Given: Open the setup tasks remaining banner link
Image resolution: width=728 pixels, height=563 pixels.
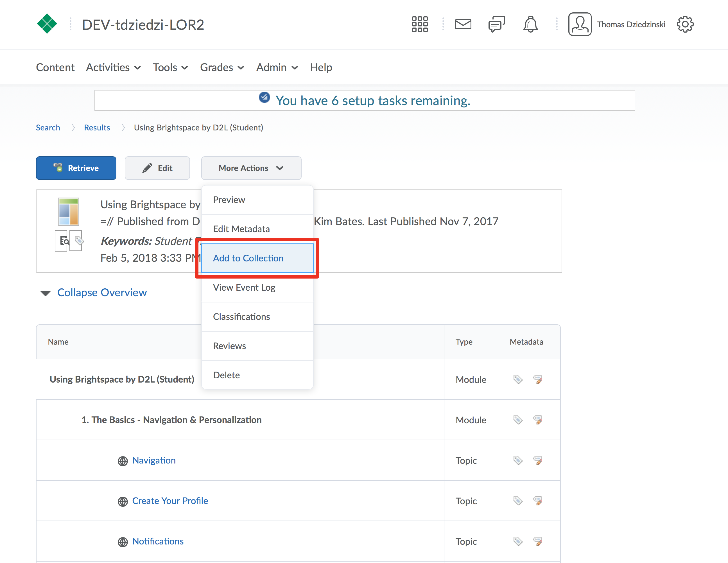Looking at the screenshot, I should coord(373,100).
